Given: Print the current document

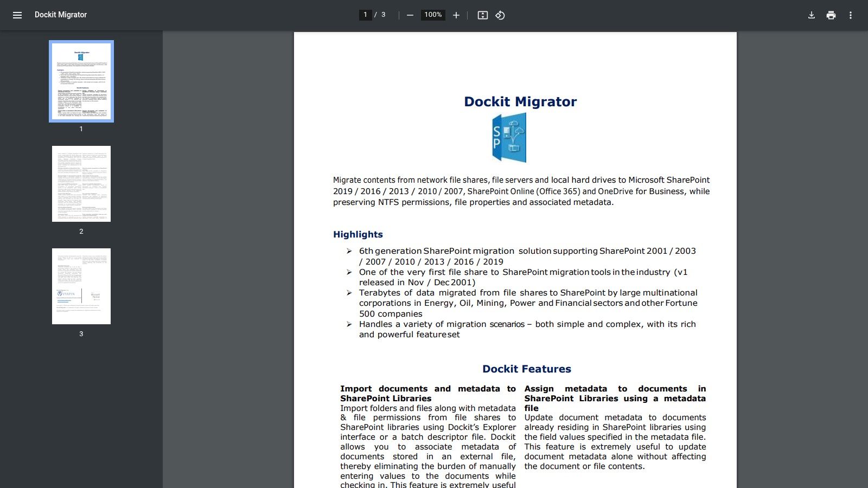Looking at the screenshot, I should coord(831,15).
